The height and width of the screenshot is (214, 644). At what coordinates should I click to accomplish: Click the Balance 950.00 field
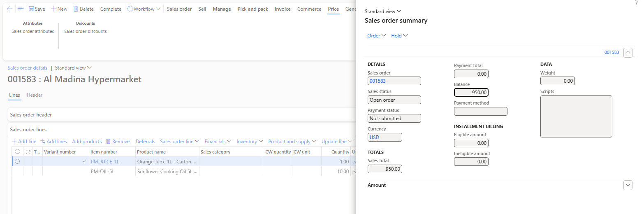471,93
